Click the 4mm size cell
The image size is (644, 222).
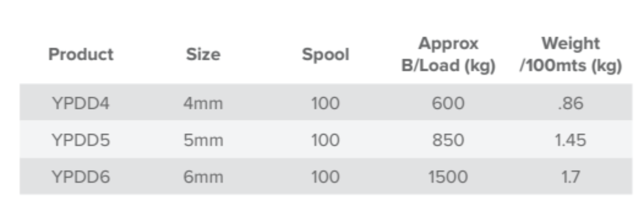(203, 103)
